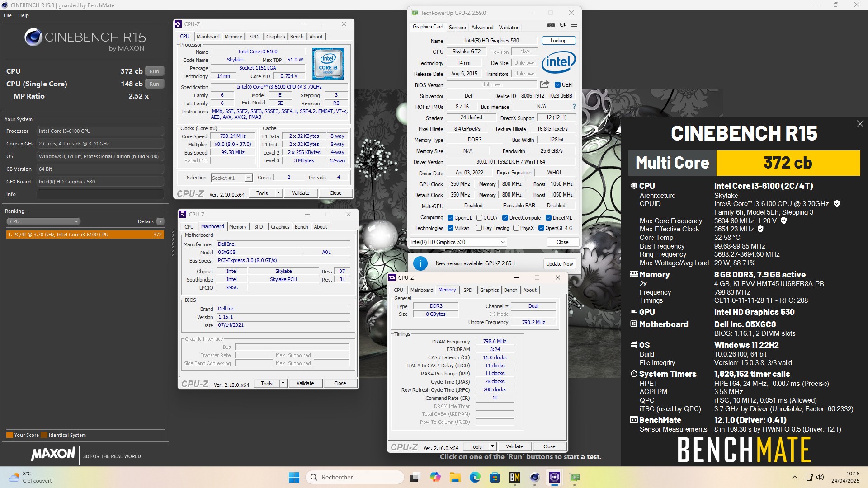Click the Intel logo in GPU-Z

pos(559,62)
